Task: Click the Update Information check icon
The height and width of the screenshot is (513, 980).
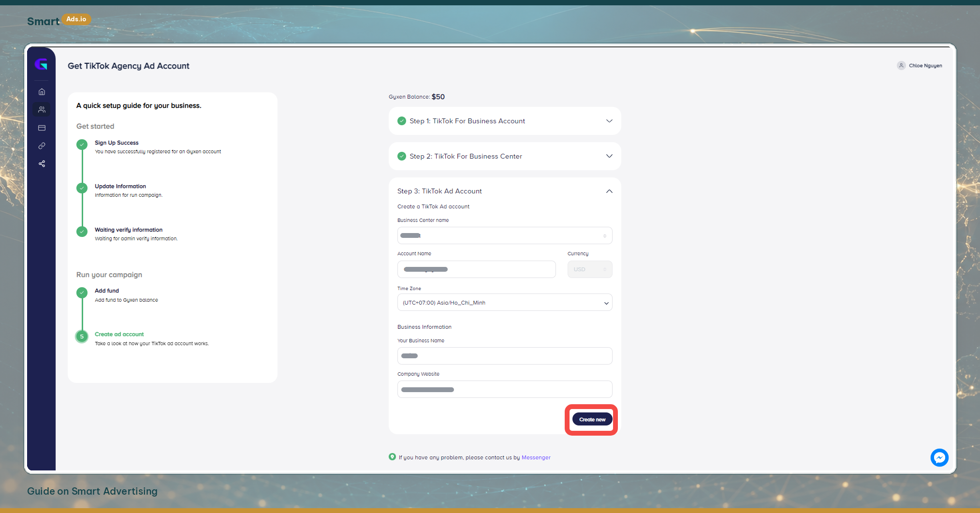Action: [82, 188]
